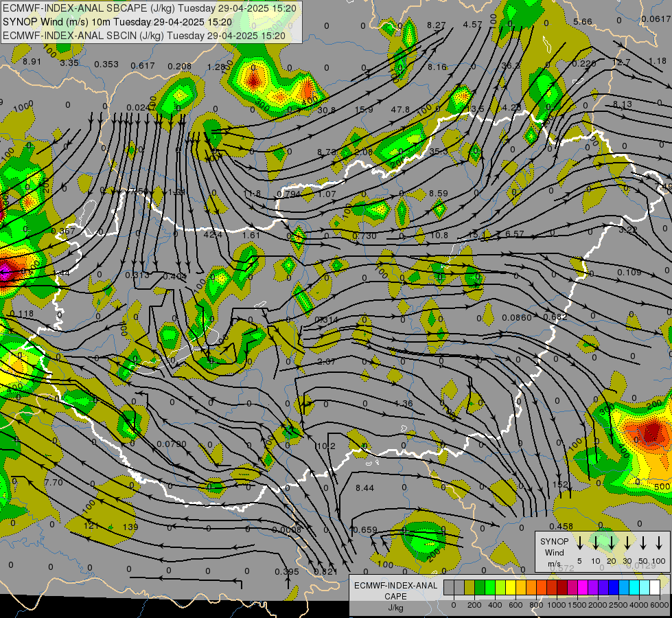Click the map value 0.404

pyautogui.click(x=175, y=277)
